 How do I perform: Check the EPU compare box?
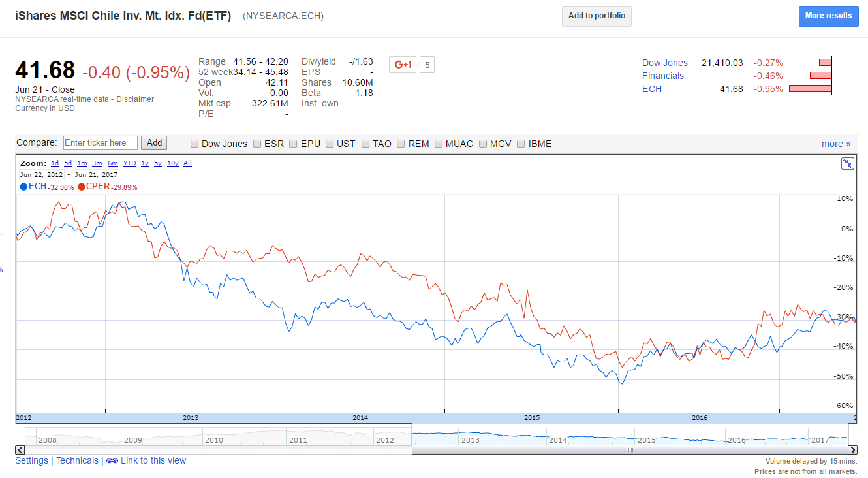(294, 144)
